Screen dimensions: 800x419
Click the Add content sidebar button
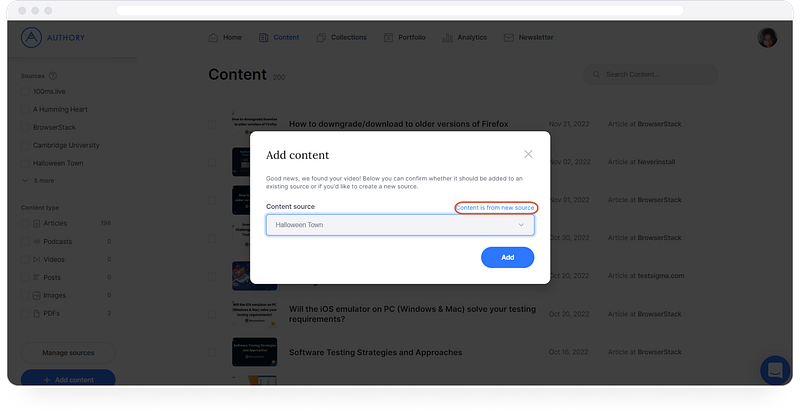click(x=68, y=379)
